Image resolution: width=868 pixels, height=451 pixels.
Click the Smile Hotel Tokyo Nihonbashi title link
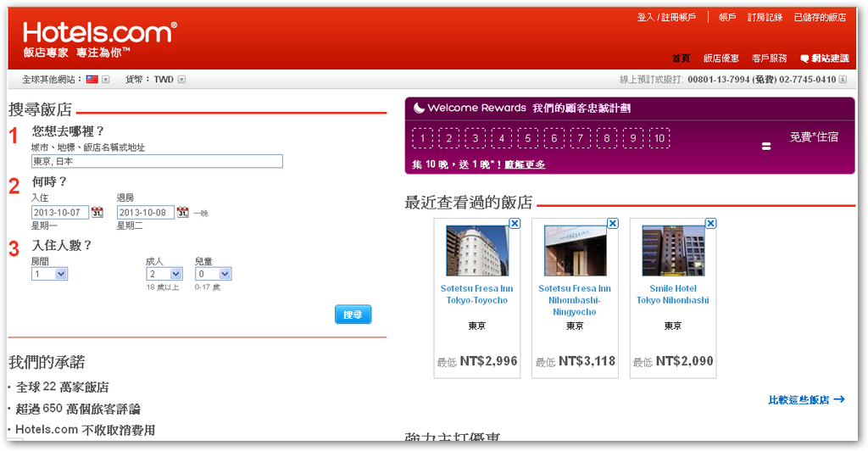[x=672, y=294]
